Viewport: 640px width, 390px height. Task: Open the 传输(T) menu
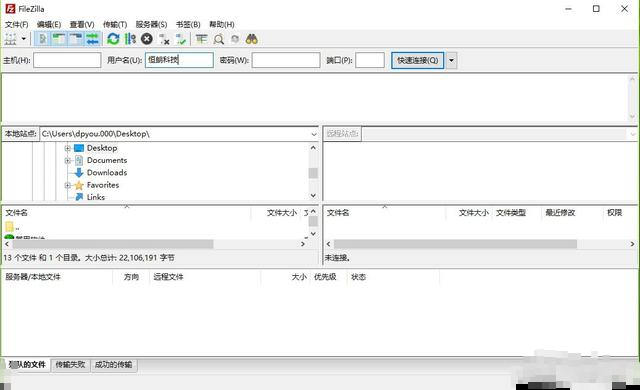(x=115, y=24)
